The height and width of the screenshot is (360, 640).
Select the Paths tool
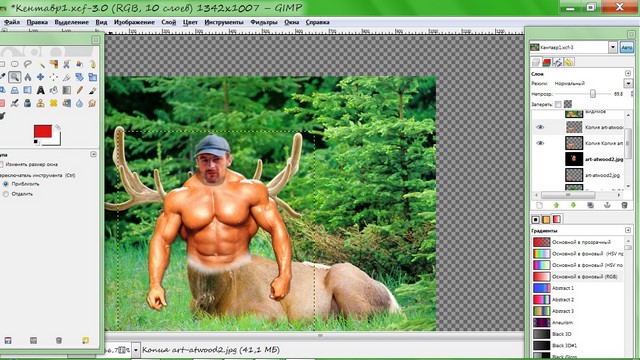[x=93, y=64]
